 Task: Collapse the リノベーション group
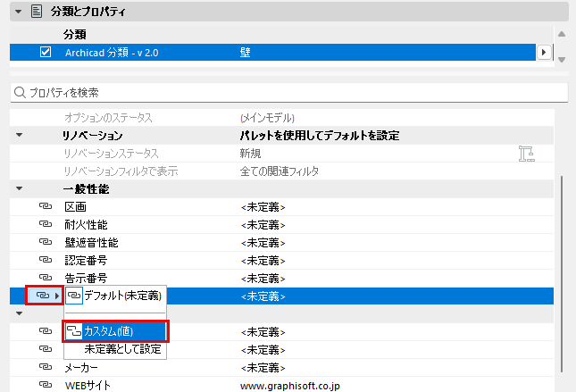click(x=19, y=135)
